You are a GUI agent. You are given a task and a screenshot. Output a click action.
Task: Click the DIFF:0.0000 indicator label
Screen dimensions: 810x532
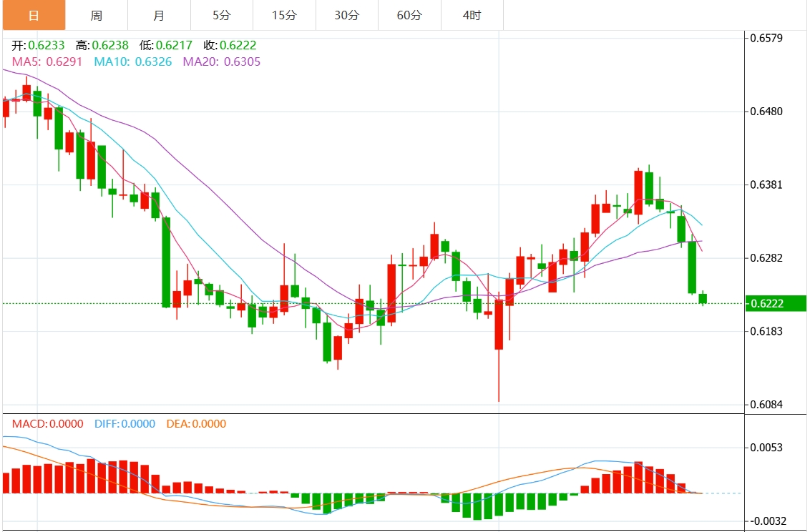[125, 424]
